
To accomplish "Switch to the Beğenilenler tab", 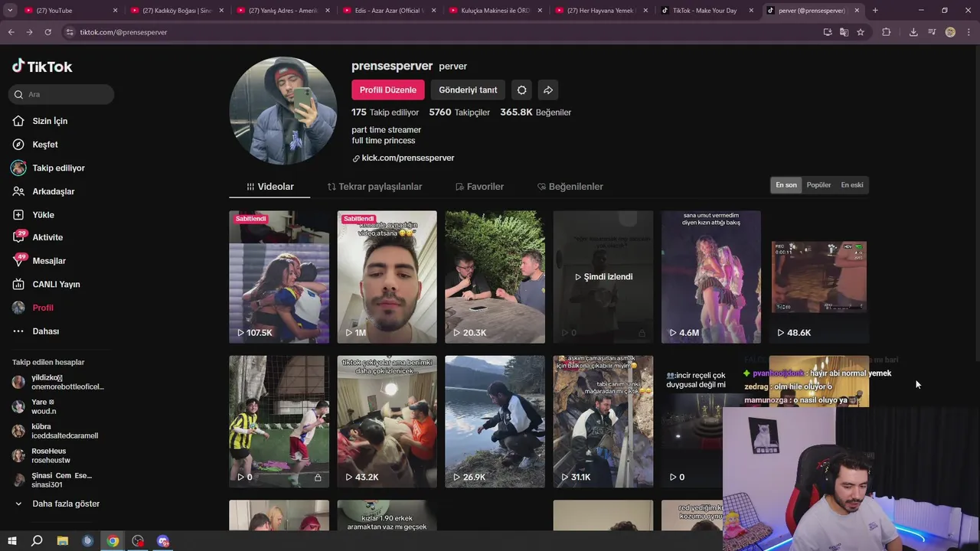I will pyautogui.click(x=570, y=187).
